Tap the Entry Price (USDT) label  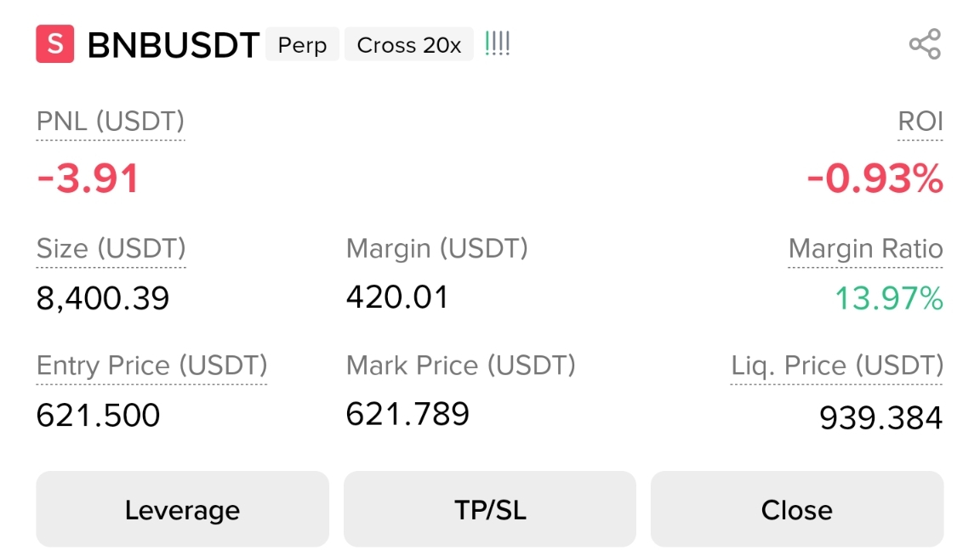point(152,366)
